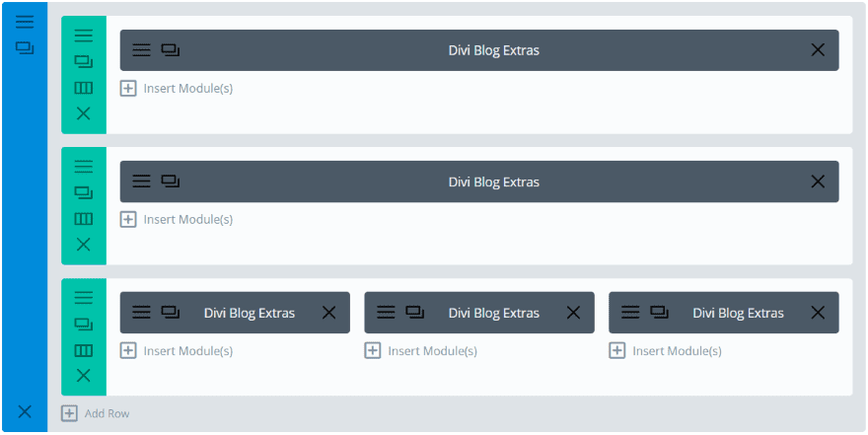This screenshot has width=868, height=435.
Task: Open settings of the first green row
Action: point(84,36)
